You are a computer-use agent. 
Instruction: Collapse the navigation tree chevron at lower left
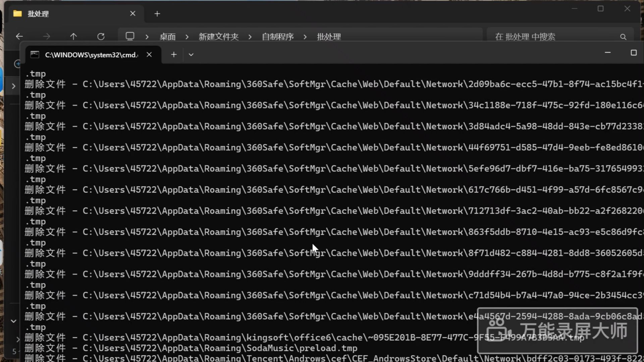click(x=13, y=321)
